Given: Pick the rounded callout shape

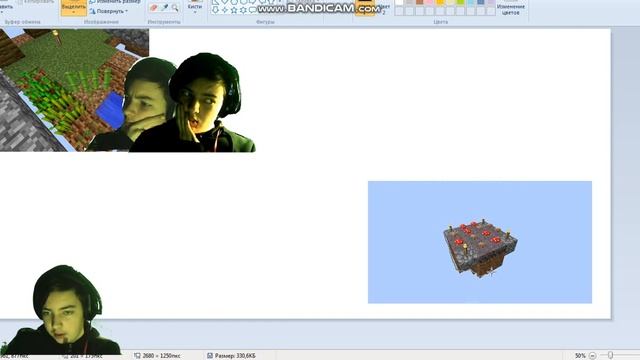Looking at the screenshot, I should coord(253,10).
